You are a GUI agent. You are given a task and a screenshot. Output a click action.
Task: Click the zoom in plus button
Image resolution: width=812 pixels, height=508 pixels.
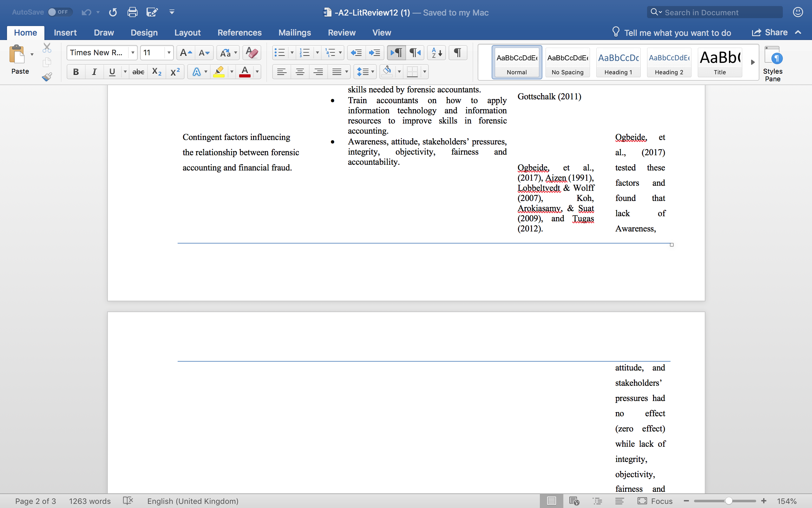pyautogui.click(x=764, y=501)
